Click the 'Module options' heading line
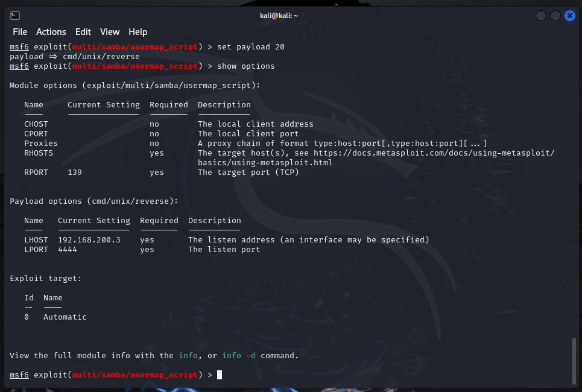 click(x=134, y=86)
